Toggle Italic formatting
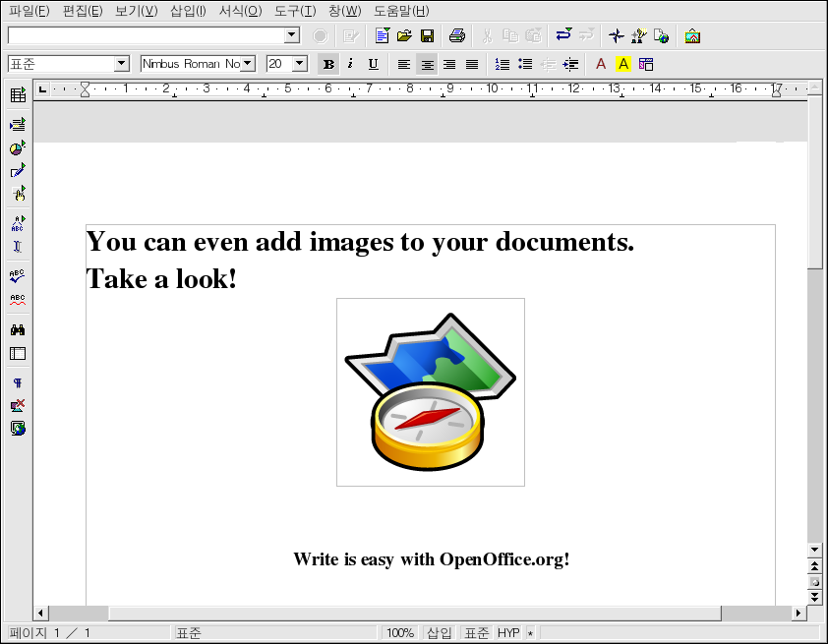The width and height of the screenshot is (828, 644). (350, 64)
